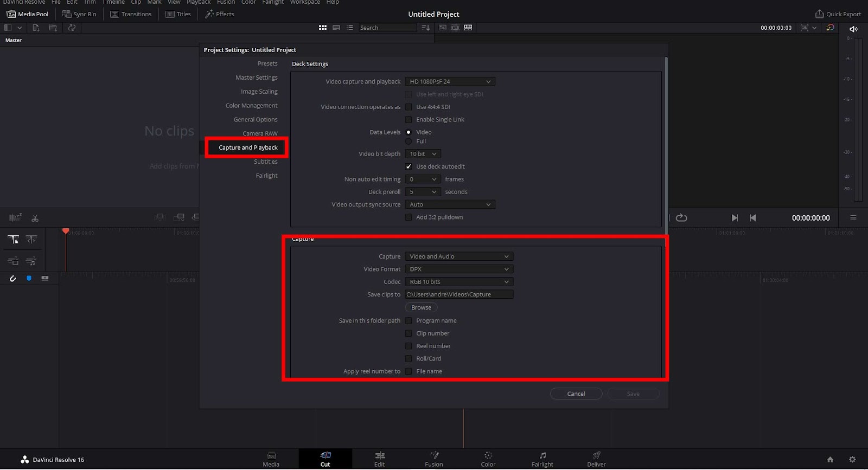Click the blue marker icon
868x470 pixels.
pyautogui.click(x=29, y=279)
